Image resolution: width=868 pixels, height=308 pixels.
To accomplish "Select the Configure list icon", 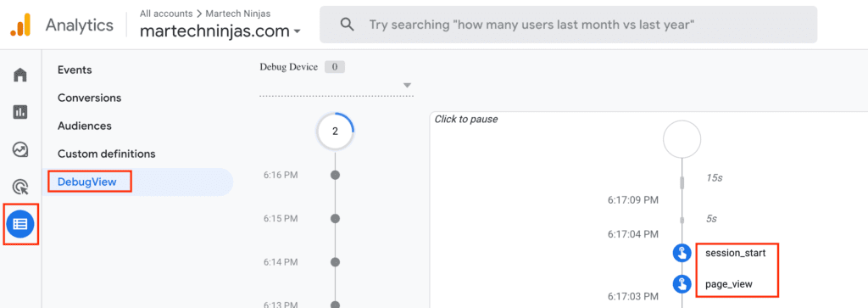I will pos(20,224).
